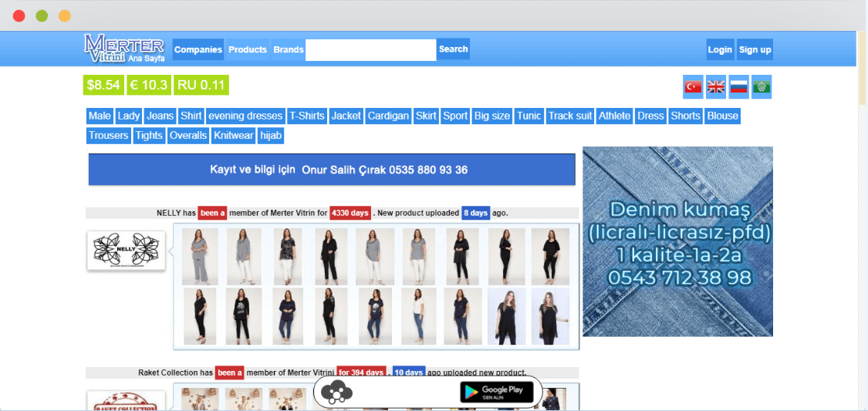Open fifth NELLY product in top row
The image size is (868, 411).
pyautogui.click(x=374, y=256)
